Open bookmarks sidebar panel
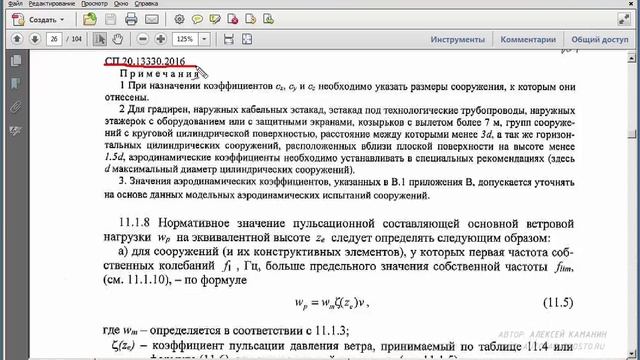640x360 pixels. coord(16,84)
